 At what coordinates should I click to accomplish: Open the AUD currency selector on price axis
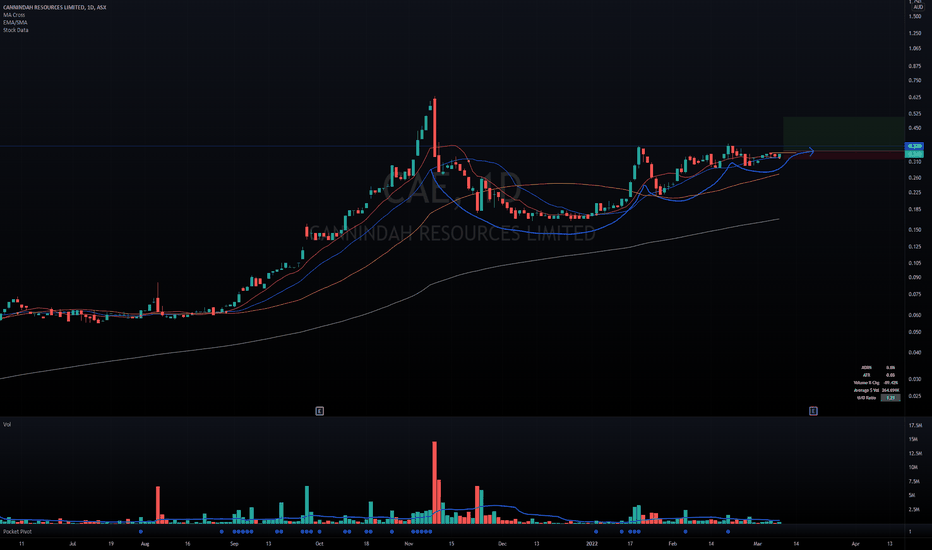tap(918, 7)
